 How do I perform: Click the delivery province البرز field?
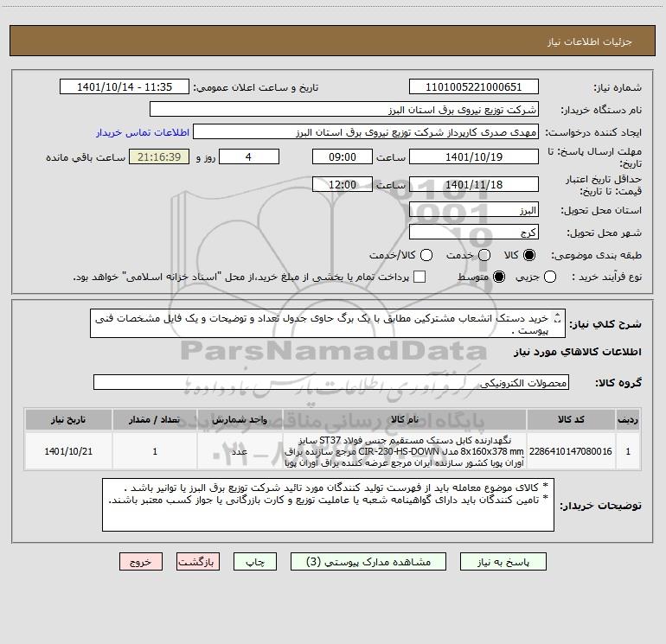[x=474, y=210]
